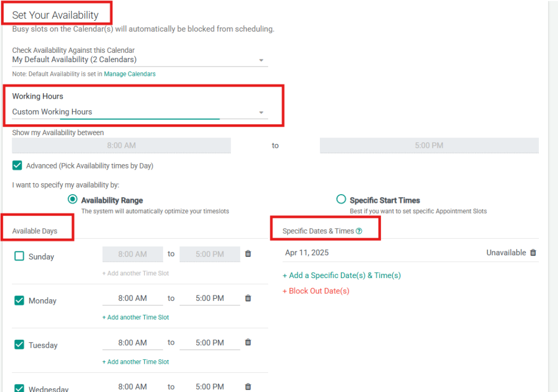Add another time slot for Monday

tap(136, 317)
